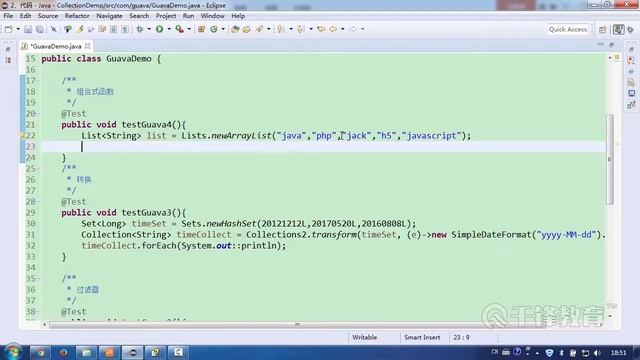Open the Console view icon in right sidebar
Image resolution: width=640 pixels, height=360 pixels.
(x=631, y=93)
